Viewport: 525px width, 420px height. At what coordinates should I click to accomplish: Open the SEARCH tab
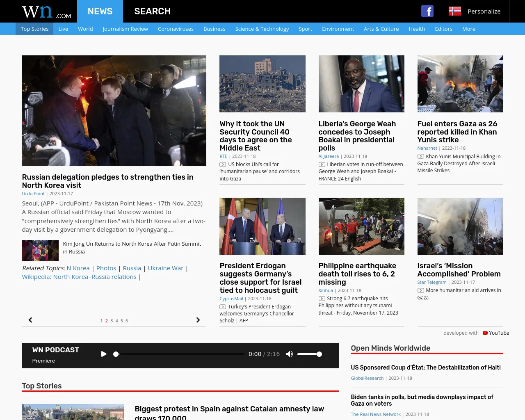[x=152, y=11]
